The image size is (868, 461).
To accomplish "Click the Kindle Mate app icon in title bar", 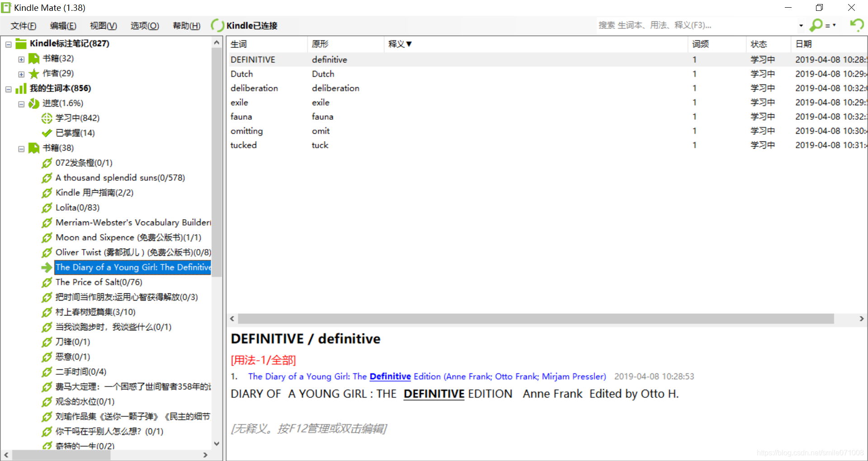I will click(6, 8).
